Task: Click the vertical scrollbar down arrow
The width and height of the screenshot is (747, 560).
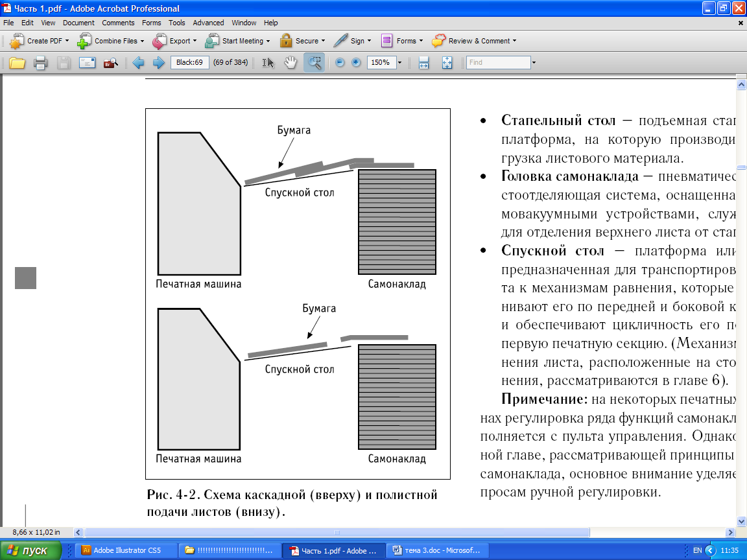Action: tap(741, 521)
